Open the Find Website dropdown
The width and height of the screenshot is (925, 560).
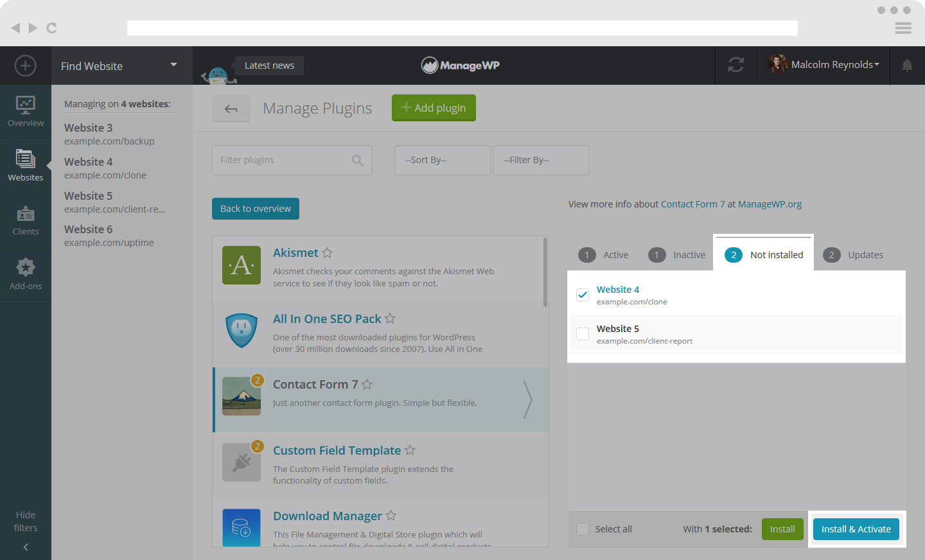[121, 66]
